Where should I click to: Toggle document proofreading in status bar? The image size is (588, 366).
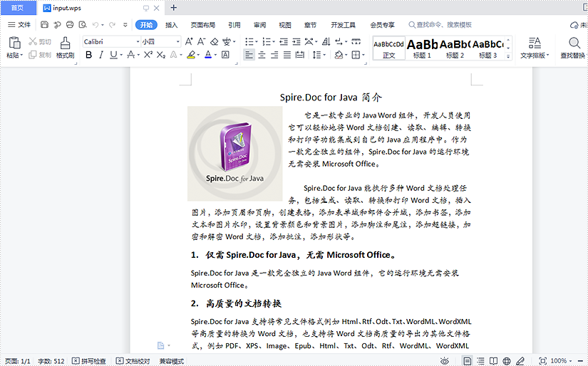(133, 361)
